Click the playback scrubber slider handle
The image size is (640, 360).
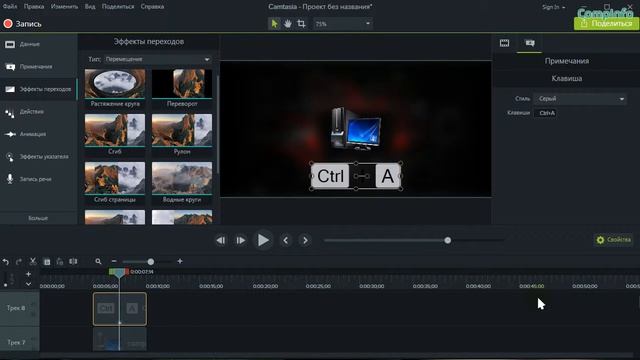tap(448, 240)
